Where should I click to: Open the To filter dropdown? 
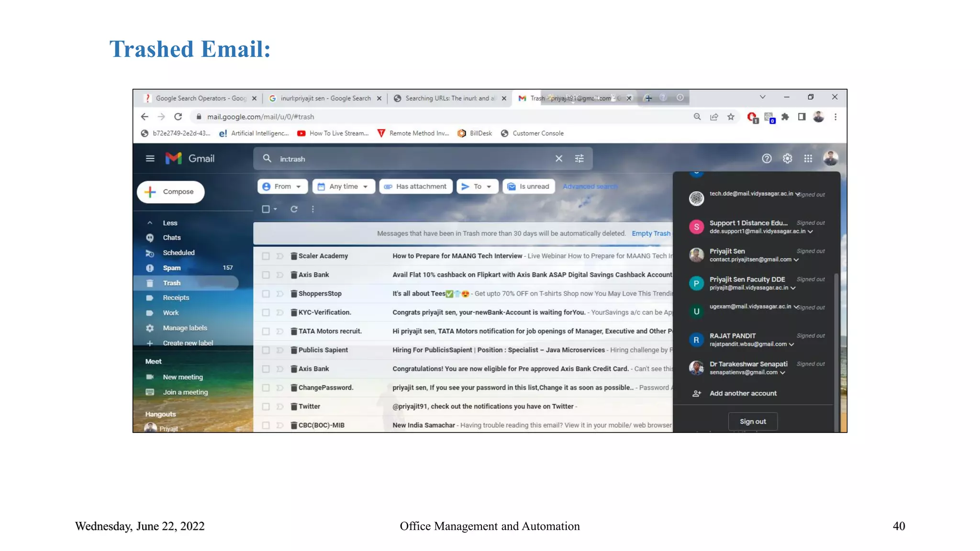click(x=477, y=187)
